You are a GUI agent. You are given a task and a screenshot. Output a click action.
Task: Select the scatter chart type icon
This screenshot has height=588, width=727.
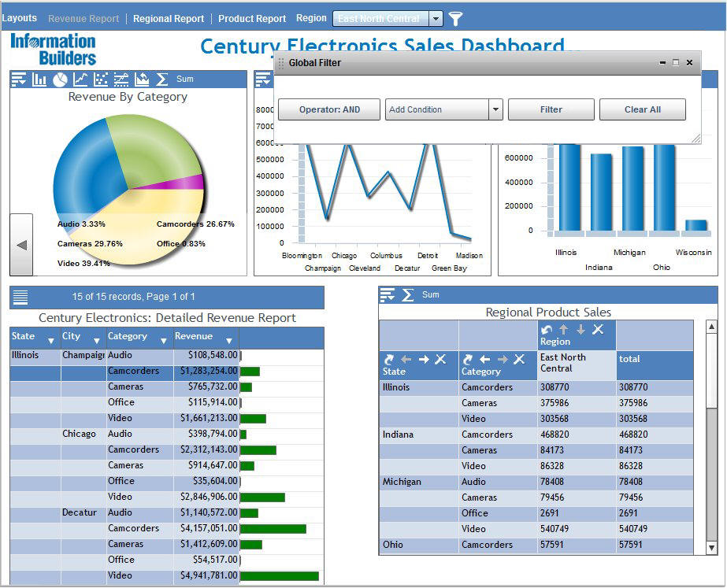(101, 80)
